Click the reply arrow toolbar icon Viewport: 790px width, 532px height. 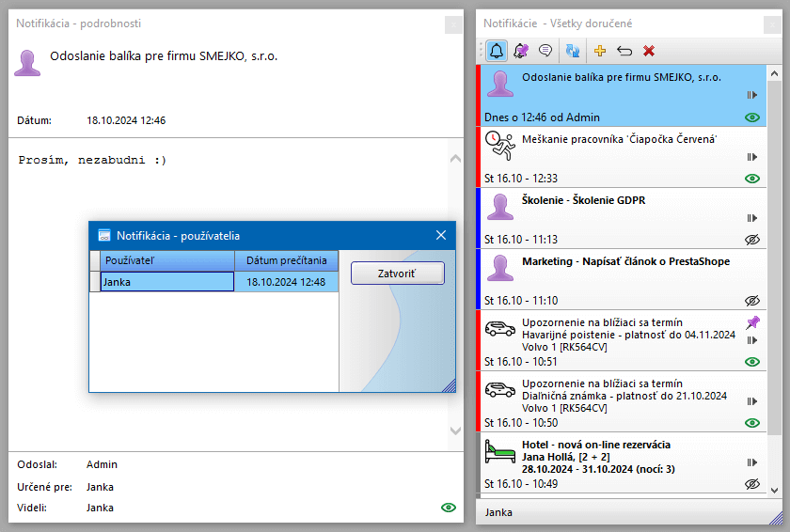[624, 51]
